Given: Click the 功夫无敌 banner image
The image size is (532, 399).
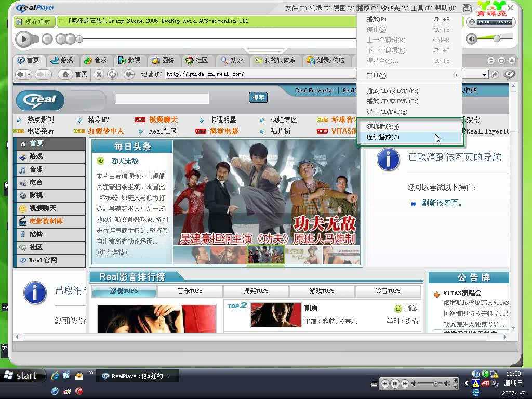Looking at the screenshot, I should coord(267,193).
